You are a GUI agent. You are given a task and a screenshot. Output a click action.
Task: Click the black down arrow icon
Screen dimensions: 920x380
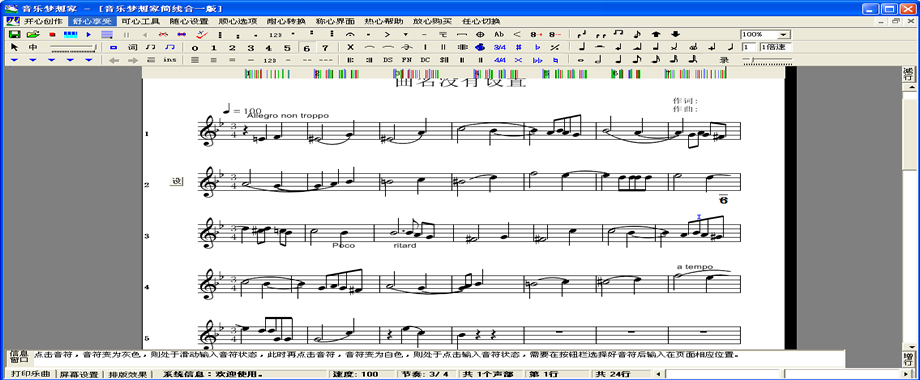point(675,34)
